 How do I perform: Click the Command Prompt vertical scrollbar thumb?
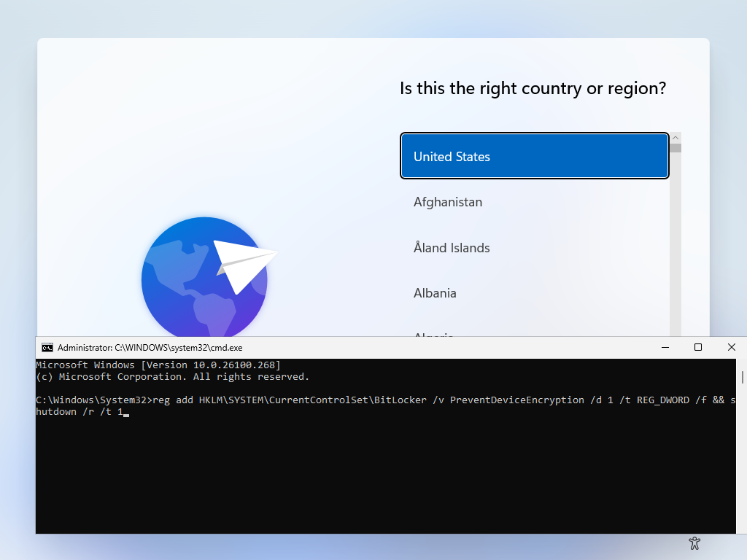click(x=742, y=377)
